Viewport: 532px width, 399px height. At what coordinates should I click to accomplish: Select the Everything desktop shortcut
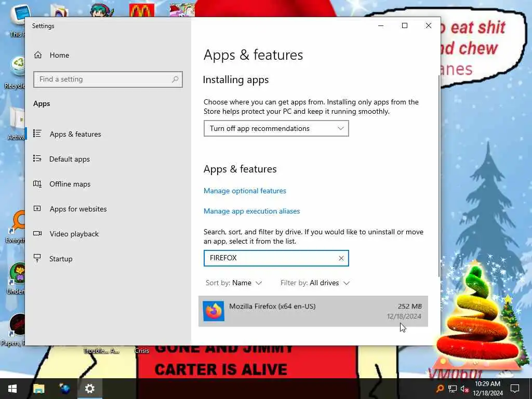point(16,227)
